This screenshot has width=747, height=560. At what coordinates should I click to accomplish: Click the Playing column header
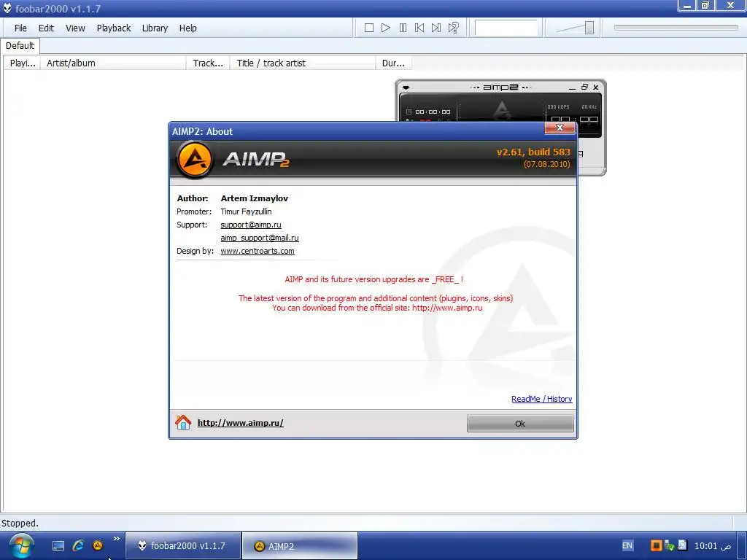[x=23, y=63]
